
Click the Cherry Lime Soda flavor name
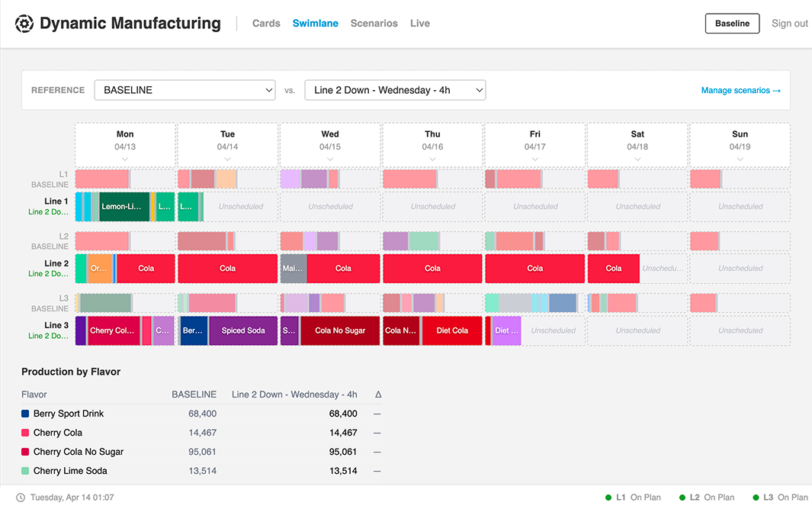pyautogui.click(x=70, y=471)
